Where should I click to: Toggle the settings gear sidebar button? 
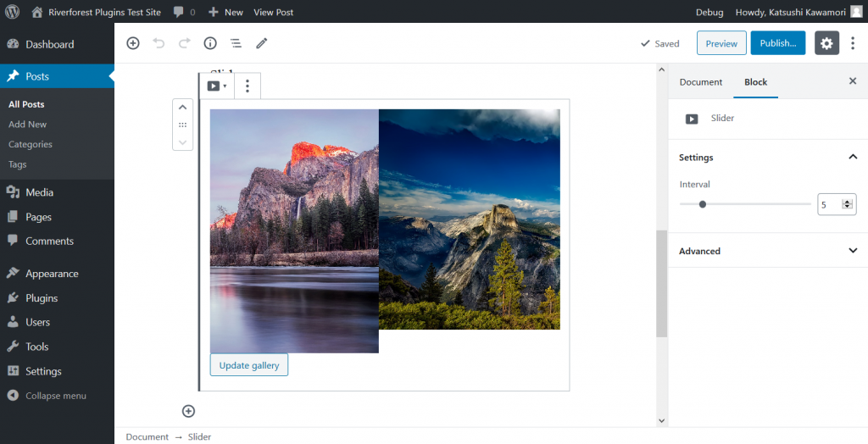coord(826,43)
